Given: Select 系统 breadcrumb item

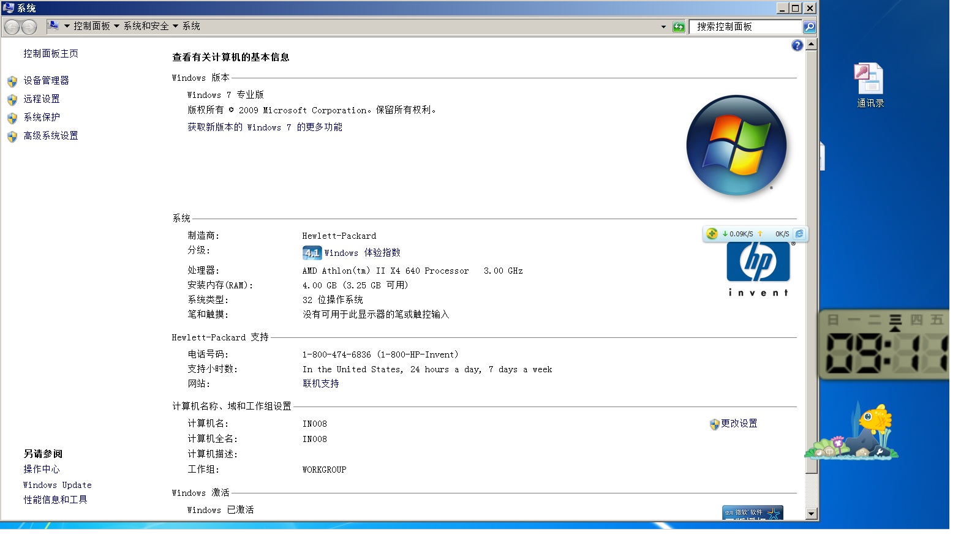Looking at the screenshot, I should pos(191,26).
